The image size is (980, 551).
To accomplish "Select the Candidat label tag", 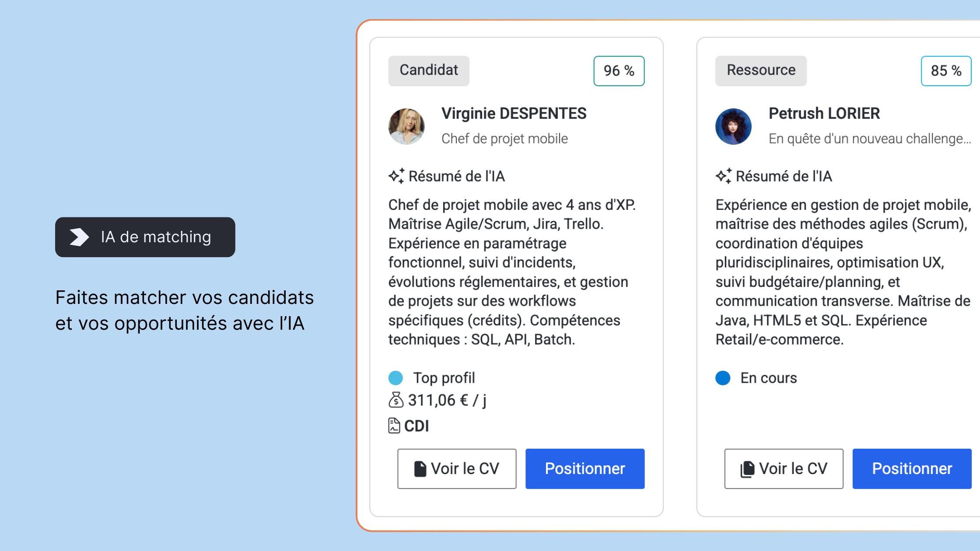I will click(428, 70).
